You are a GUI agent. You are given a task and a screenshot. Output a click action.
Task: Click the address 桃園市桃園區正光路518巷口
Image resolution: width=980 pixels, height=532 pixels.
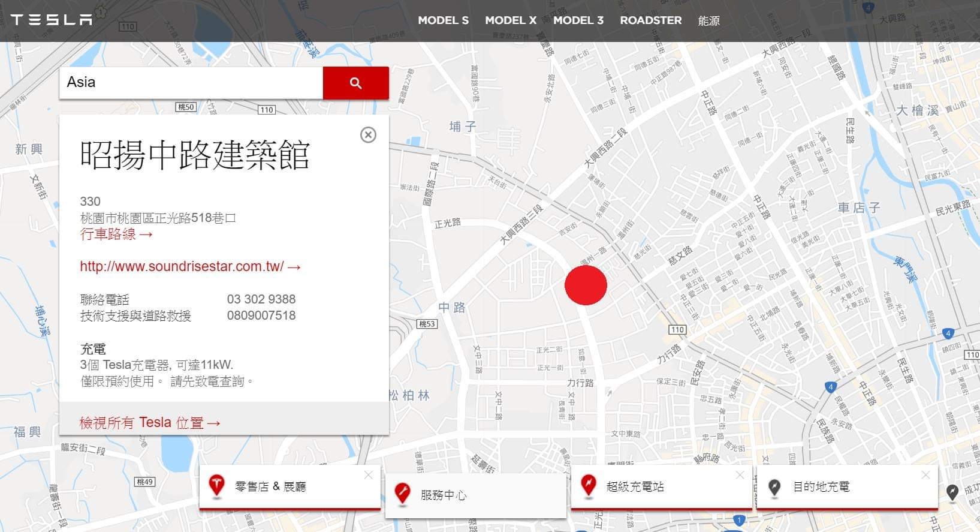point(158,218)
